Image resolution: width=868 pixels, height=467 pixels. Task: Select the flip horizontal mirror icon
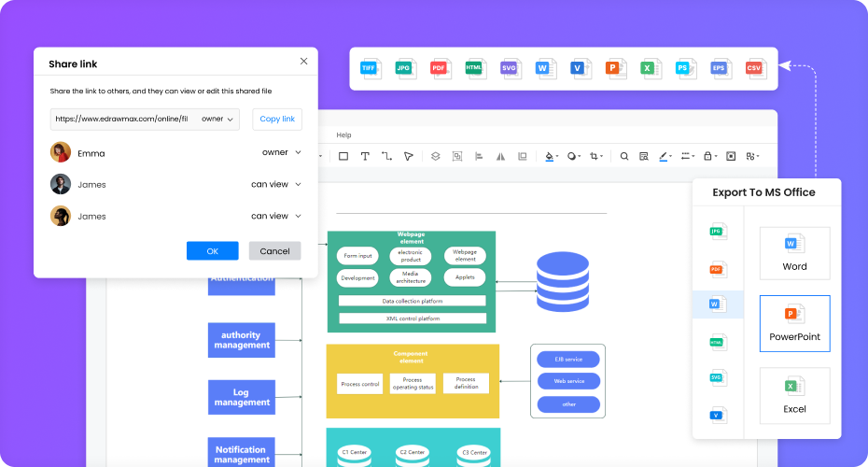[500, 156]
